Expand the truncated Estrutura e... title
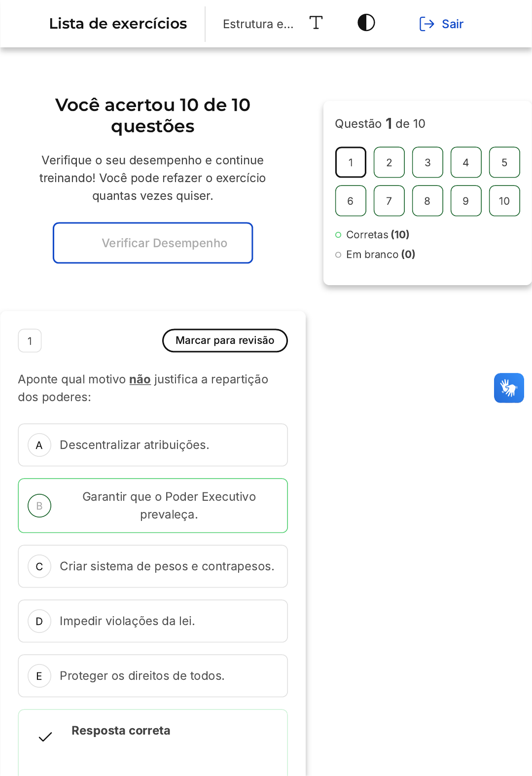The image size is (532, 776). [x=258, y=24]
